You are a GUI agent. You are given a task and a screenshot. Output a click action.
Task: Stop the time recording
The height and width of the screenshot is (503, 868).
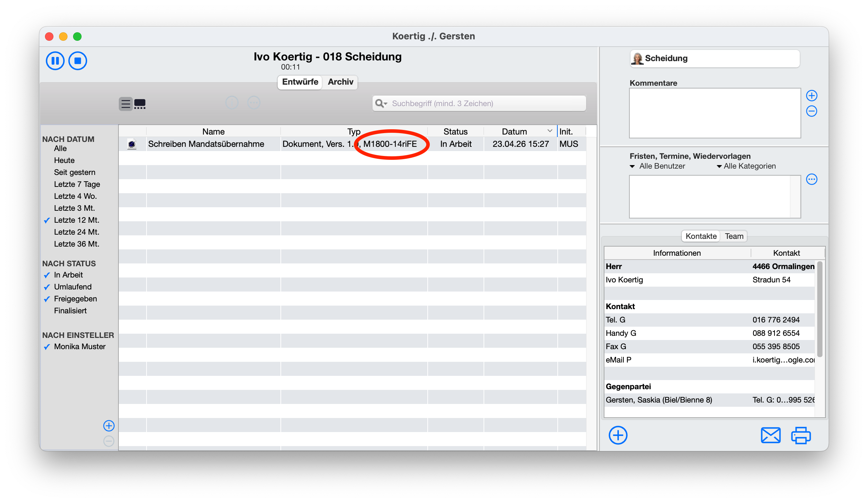(78, 61)
